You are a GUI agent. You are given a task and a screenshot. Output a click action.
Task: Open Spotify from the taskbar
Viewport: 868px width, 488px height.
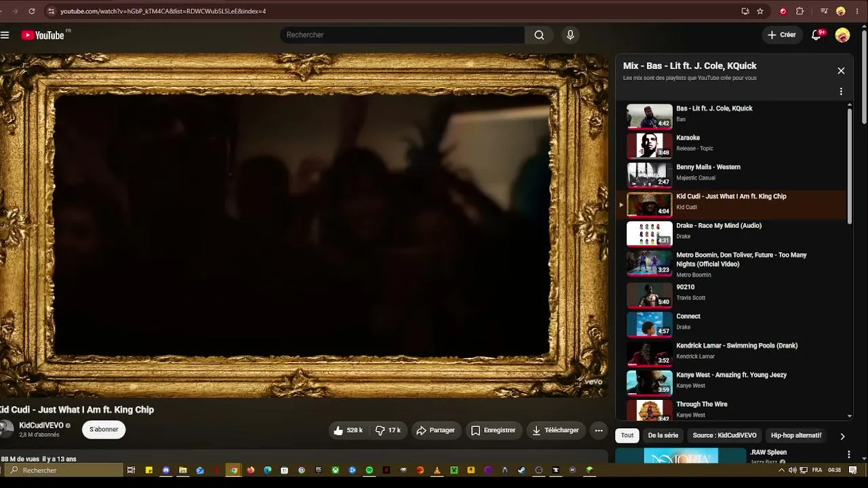pos(370,470)
